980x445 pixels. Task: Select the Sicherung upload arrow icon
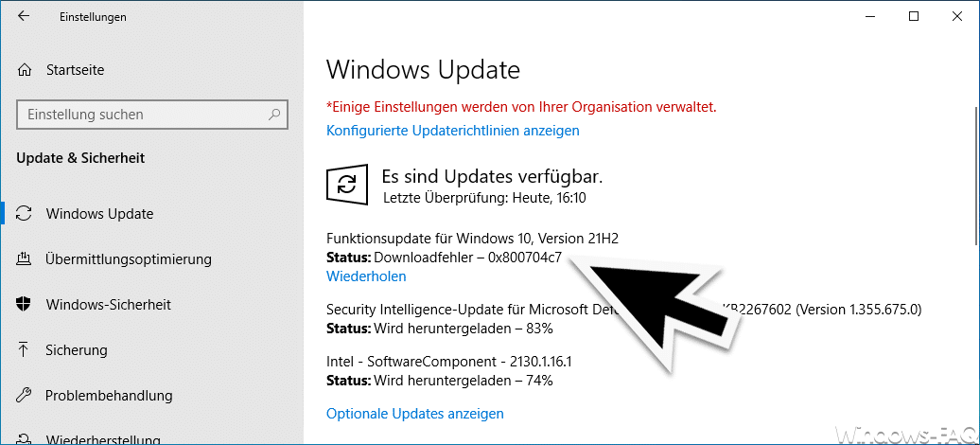24,349
